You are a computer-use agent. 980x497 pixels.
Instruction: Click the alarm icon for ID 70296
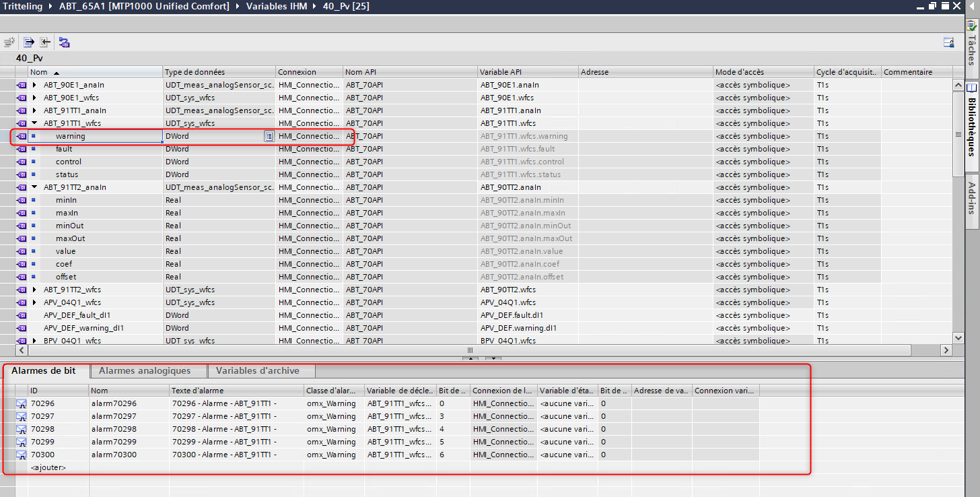(x=22, y=403)
